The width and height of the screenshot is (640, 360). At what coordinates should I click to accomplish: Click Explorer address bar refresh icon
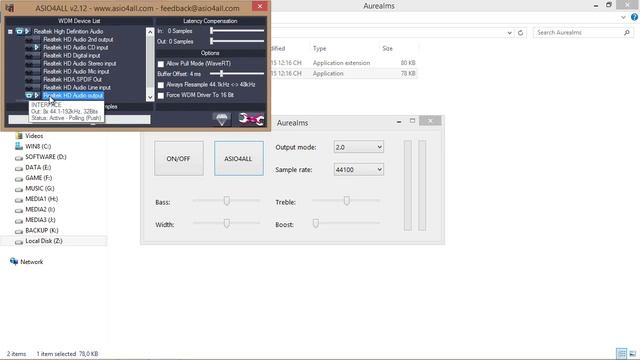[520, 33]
